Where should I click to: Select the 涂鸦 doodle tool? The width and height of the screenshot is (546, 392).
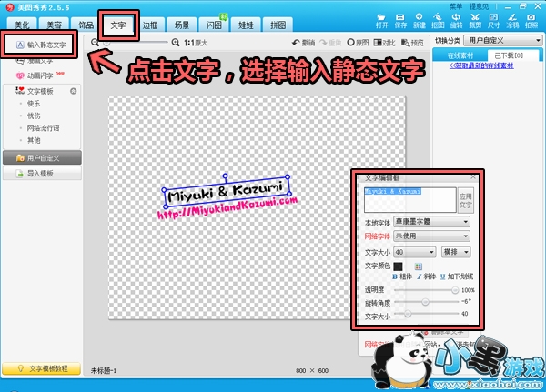point(512,21)
